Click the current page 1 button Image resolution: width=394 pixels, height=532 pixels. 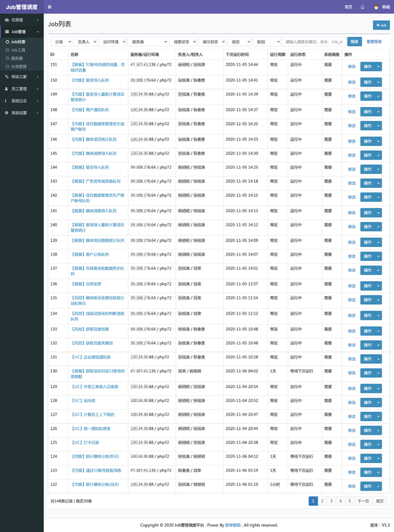313,500
